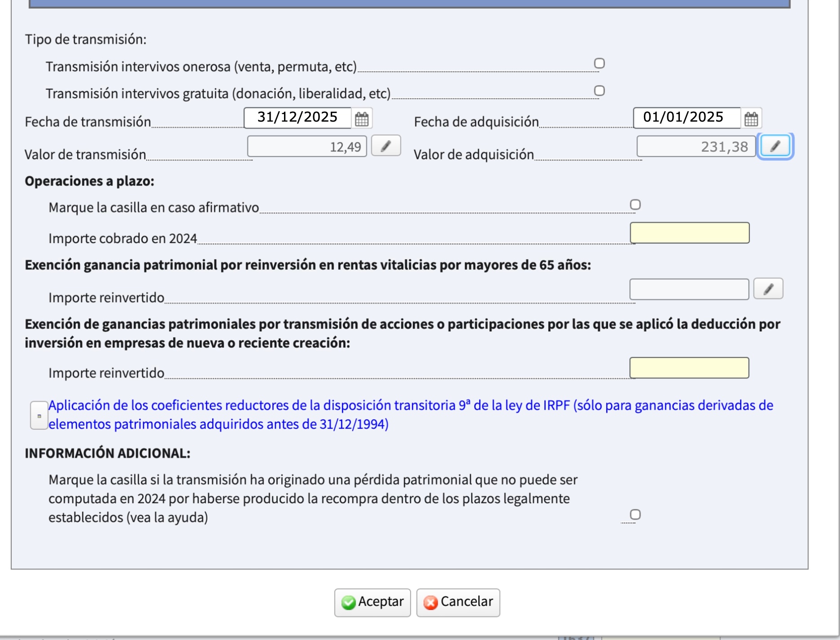Open the calendar for Fecha de adquisición
This screenshot has width=840, height=640.
click(752, 119)
